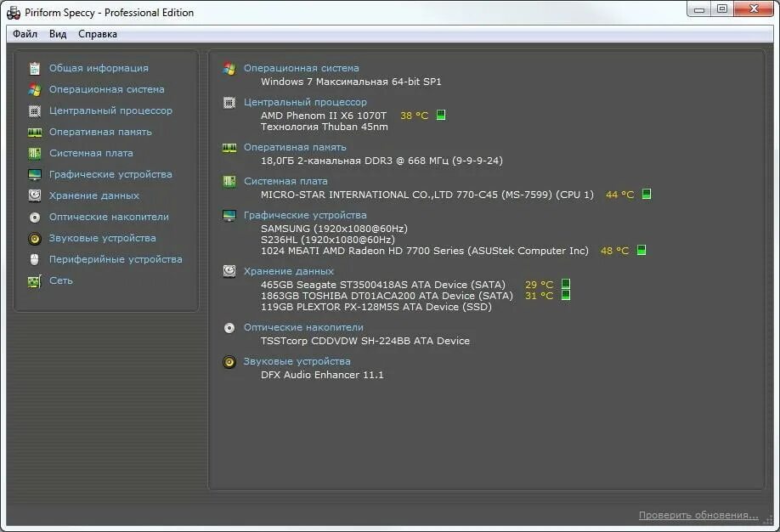Click the motherboard temperature indicator next to 44 °C
The width and height of the screenshot is (780, 532).
[647, 194]
